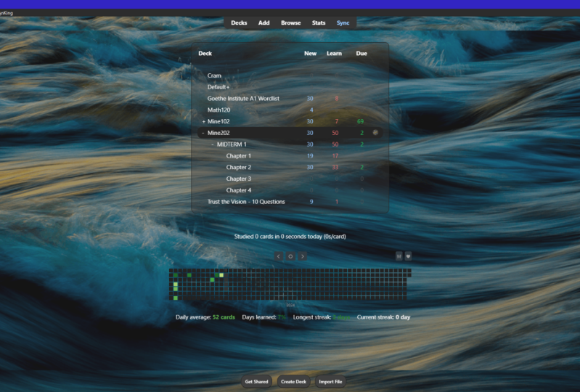Click the heart icon beside heatmap
Image resolution: width=580 pixels, height=392 pixels.
coord(408,256)
